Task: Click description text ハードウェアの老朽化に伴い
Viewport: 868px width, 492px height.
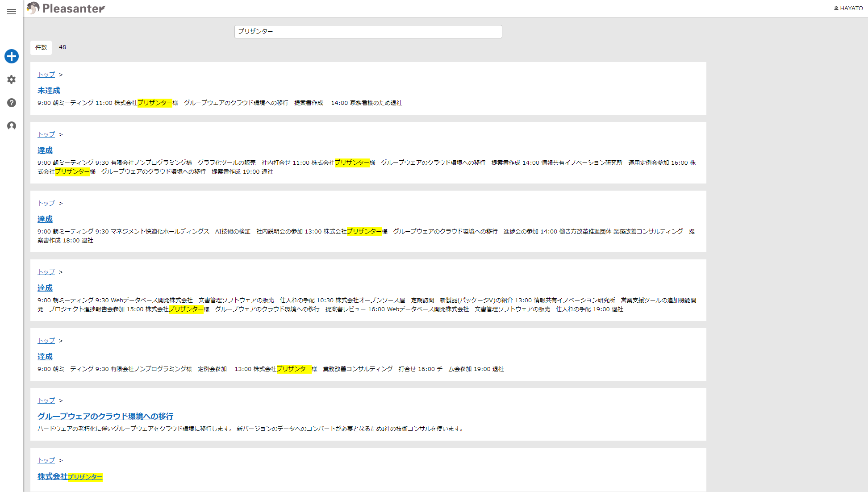Action: [251, 429]
